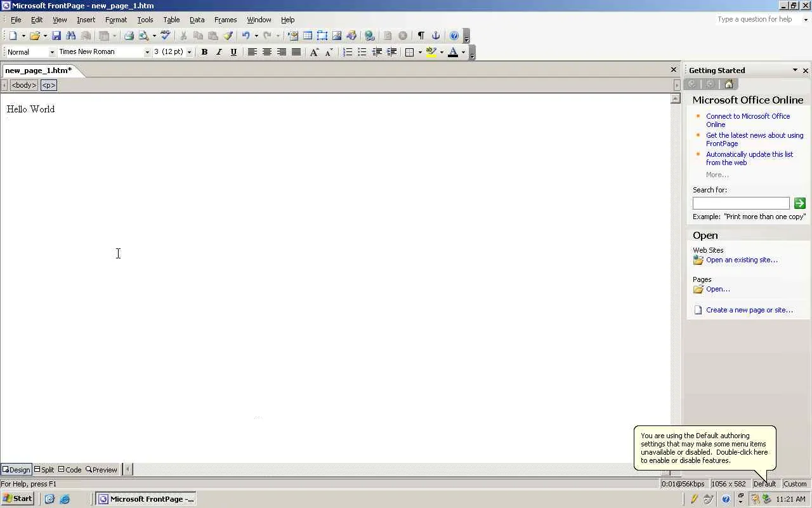Click the New page icon

pyautogui.click(x=13, y=36)
